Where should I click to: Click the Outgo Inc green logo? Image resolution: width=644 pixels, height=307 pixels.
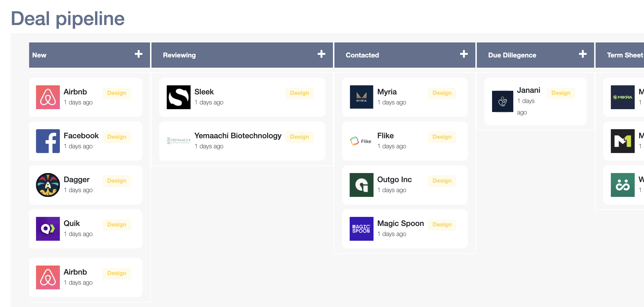tap(361, 185)
